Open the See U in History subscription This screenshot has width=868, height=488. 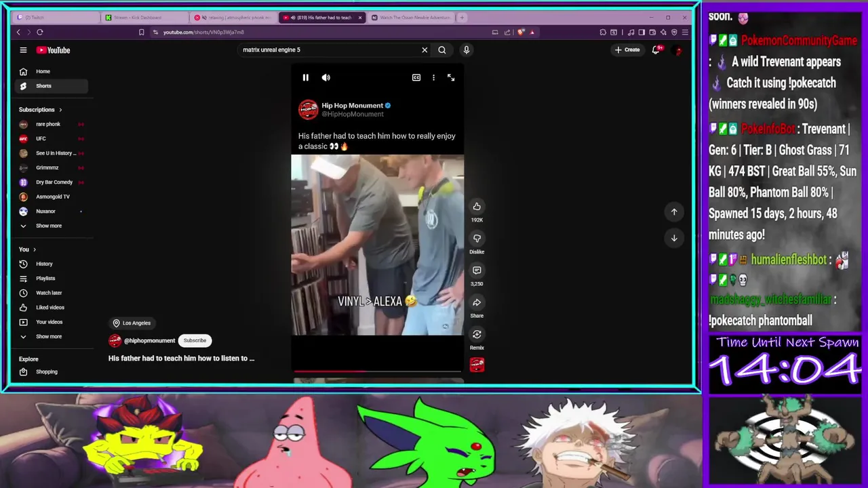(52, 153)
